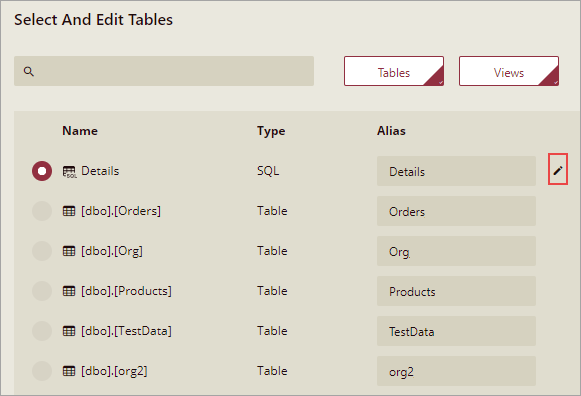Click the Table type cell for org2
Image resolution: width=581 pixels, height=396 pixels.
(272, 371)
